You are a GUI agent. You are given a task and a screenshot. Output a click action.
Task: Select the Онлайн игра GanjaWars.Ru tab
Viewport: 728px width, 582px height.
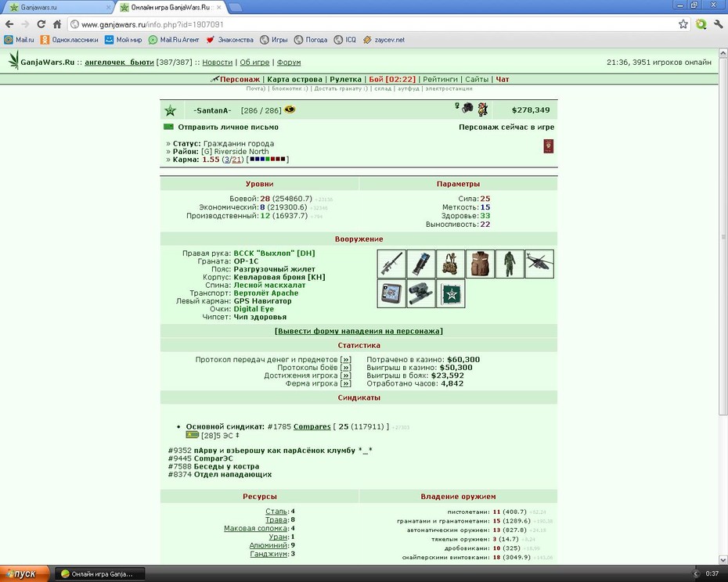click(170, 7)
